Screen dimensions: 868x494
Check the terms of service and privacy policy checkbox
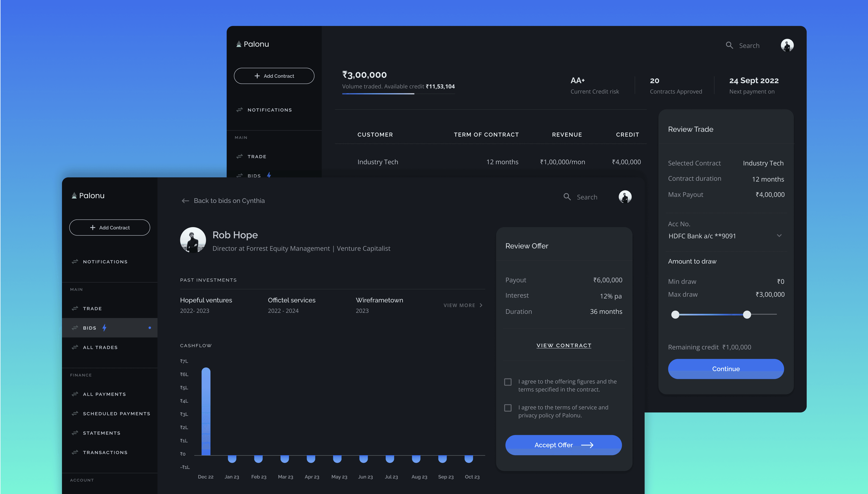point(508,408)
